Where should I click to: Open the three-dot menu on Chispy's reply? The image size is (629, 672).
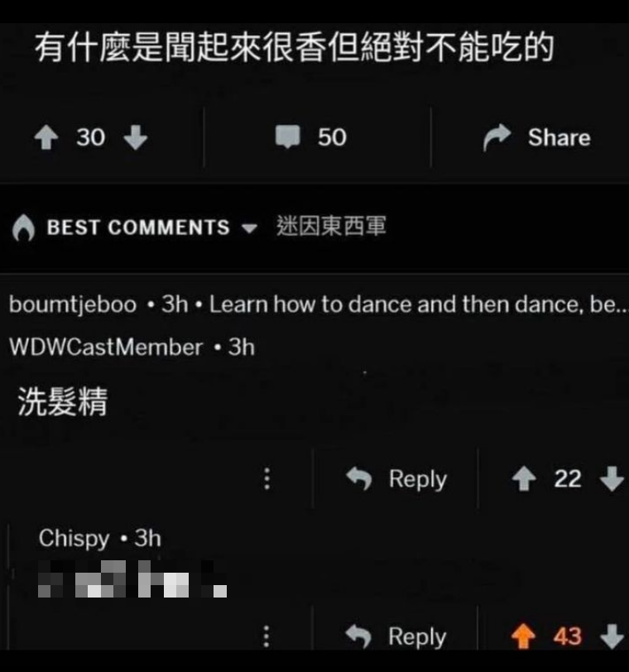pos(266,636)
